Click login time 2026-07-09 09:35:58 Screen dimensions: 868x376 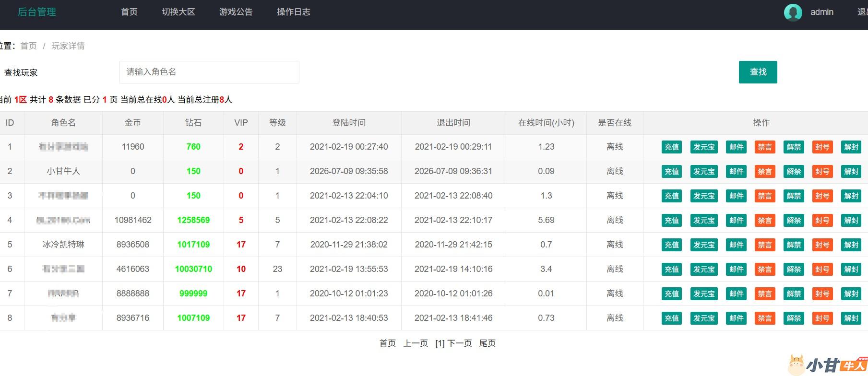pyautogui.click(x=349, y=171)
